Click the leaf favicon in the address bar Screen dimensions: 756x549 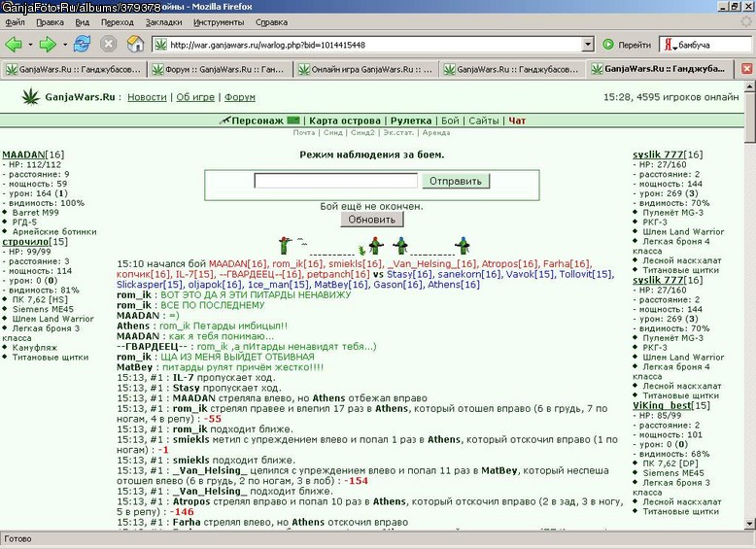tap(161, 45)
